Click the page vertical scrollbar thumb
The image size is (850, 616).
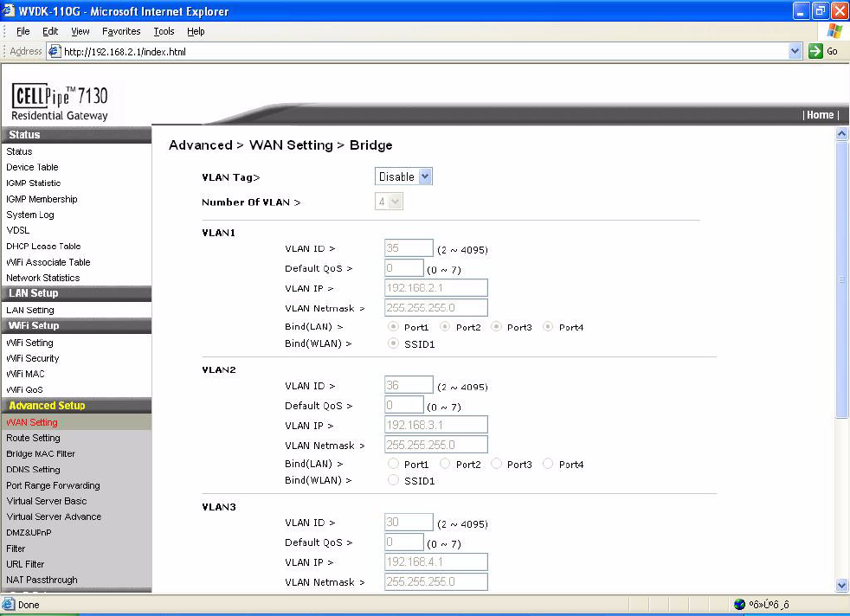(841, 279)
